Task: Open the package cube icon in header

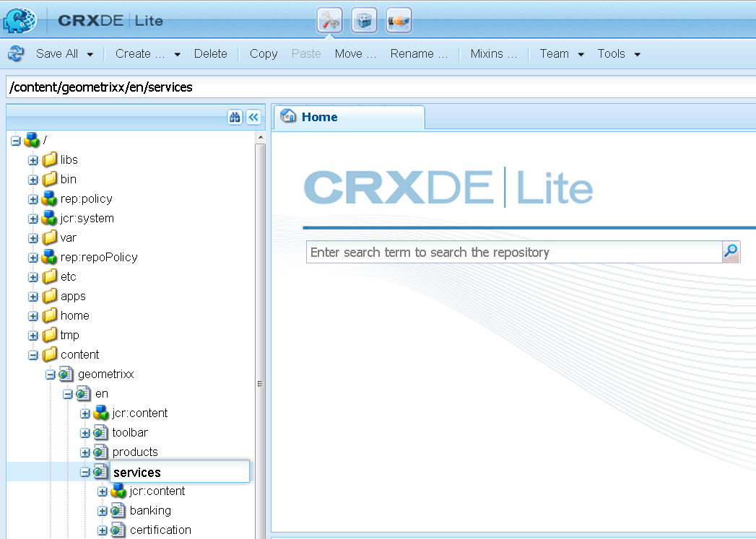Action: tap(364, 20)
